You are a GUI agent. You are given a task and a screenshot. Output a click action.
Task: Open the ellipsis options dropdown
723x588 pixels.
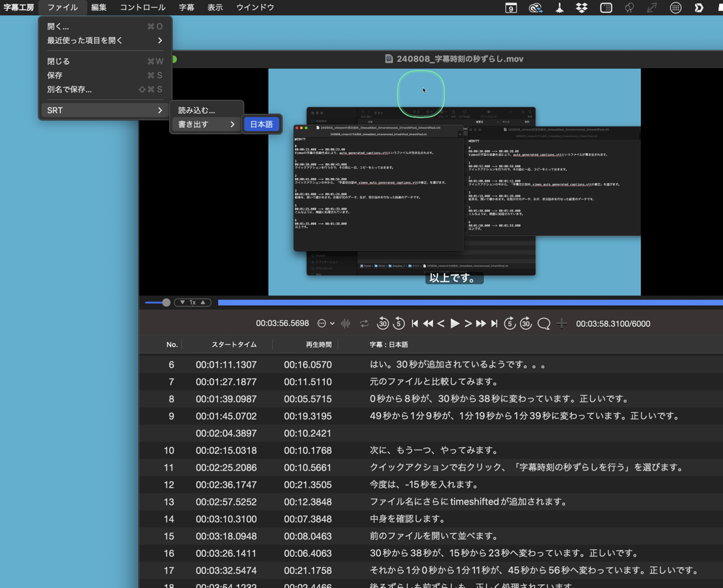tap(325, 324)
